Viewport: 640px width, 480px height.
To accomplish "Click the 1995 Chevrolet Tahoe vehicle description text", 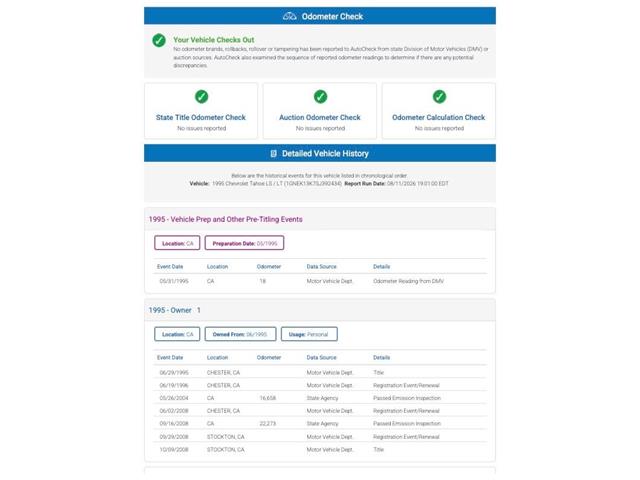I will (277, 184).
